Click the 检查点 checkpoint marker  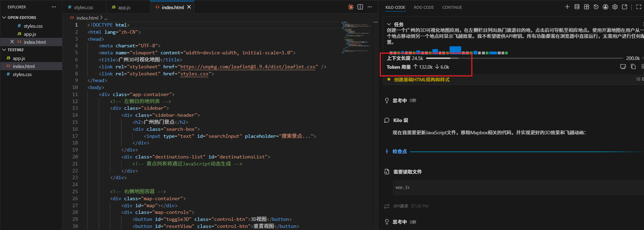coord(387,151)
